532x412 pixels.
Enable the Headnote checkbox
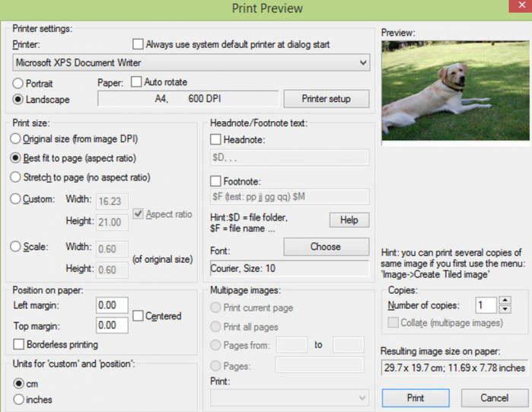tap(216, 140)
